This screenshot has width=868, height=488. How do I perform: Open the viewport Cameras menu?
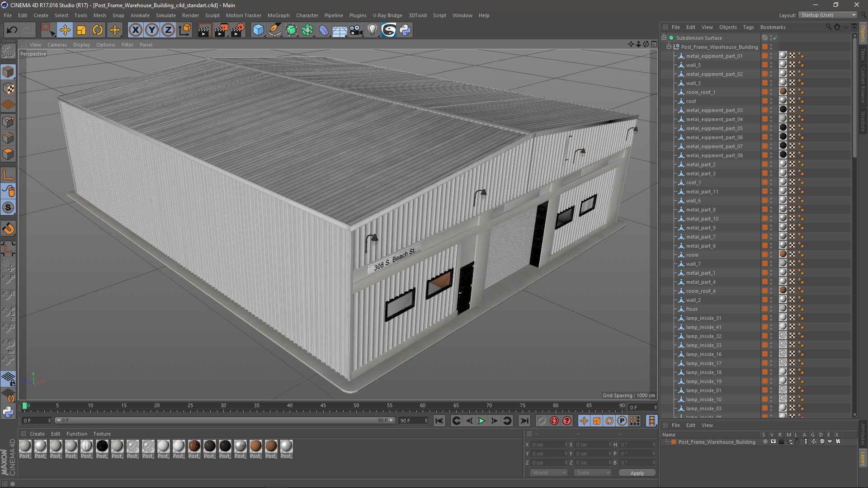coord(57,45)
